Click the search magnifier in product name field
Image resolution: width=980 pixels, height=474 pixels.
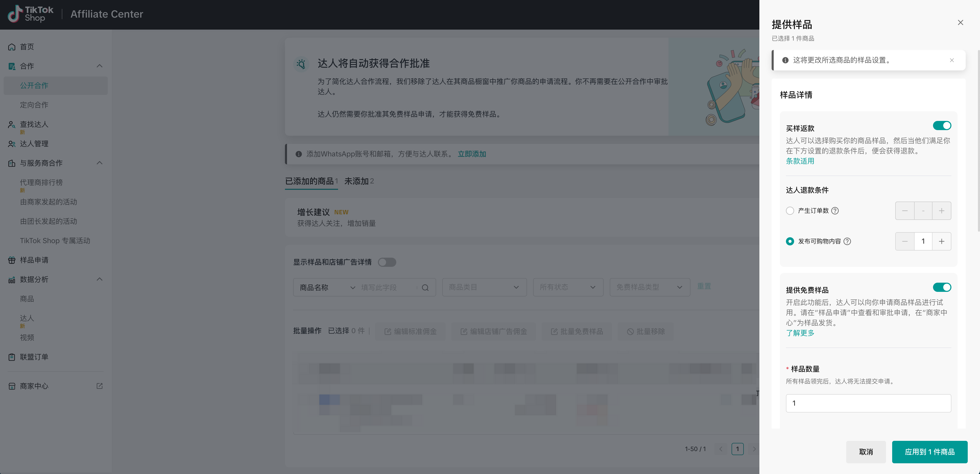(x=425, y=287)
